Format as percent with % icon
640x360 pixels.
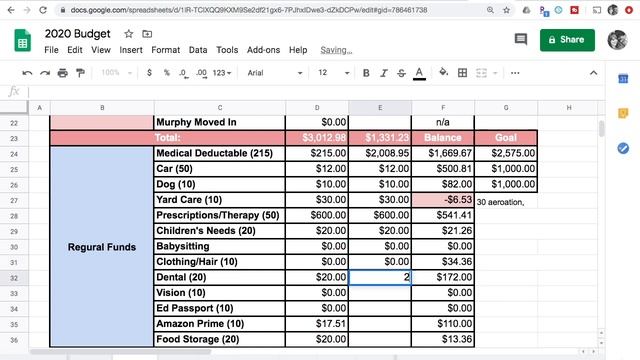tap(167, 73)
